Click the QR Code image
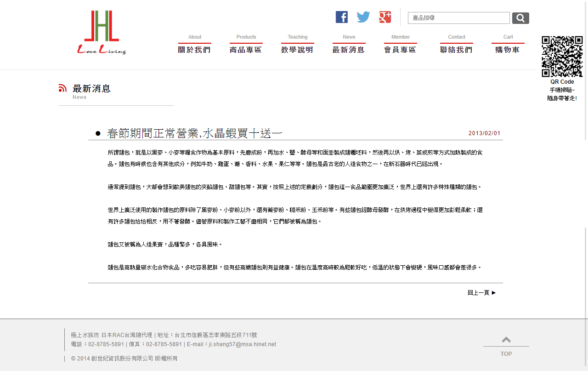588x371 pixels. pos(562,57)
